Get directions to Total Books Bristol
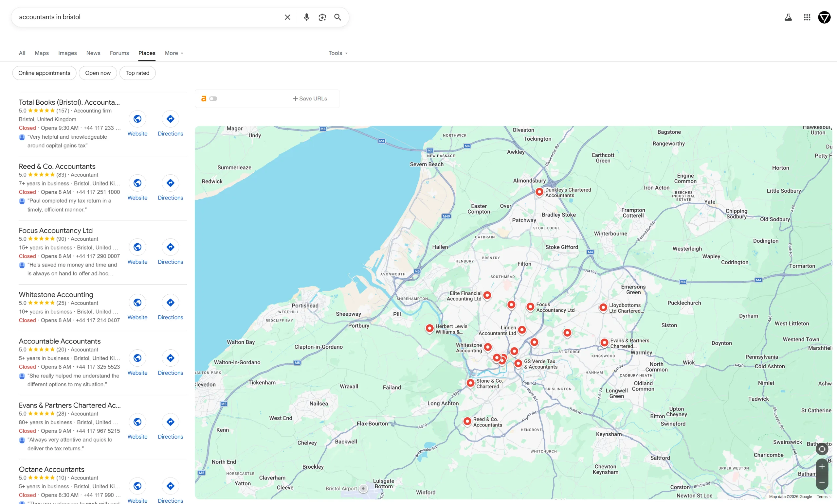This screenshot has height=504, width=837. tap(170, 124)
